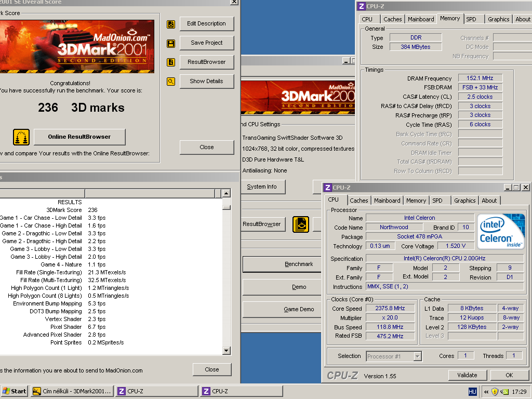Expand hidden tray icons with the chevron
532x399 pixels.
(486, 392)
